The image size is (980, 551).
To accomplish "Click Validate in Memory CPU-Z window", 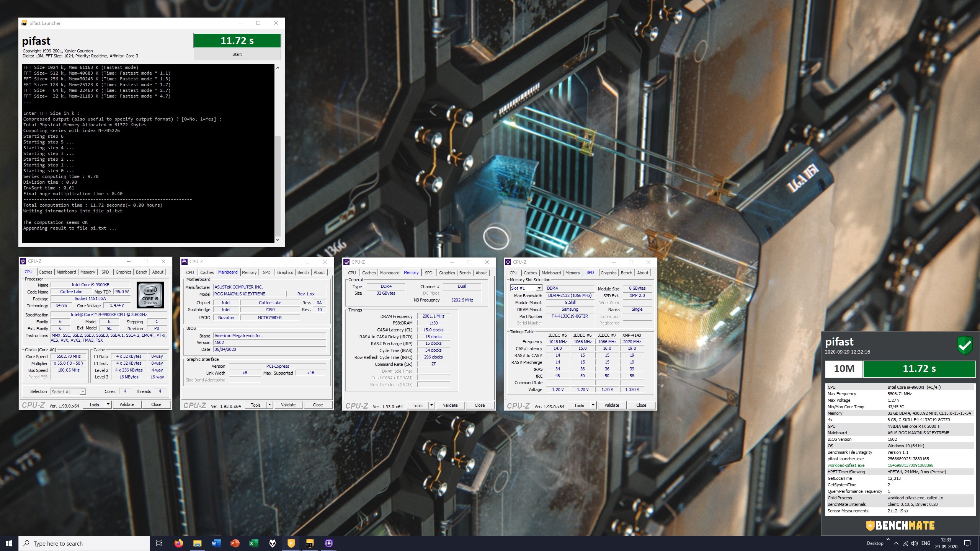I will pyautogui.click(x=450, y=405).
